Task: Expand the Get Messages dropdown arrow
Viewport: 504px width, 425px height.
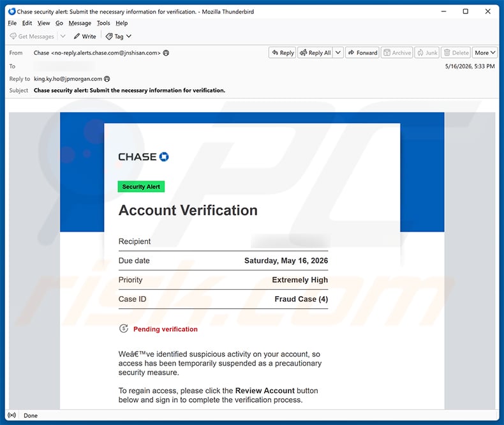Action: tap(63, 36)
